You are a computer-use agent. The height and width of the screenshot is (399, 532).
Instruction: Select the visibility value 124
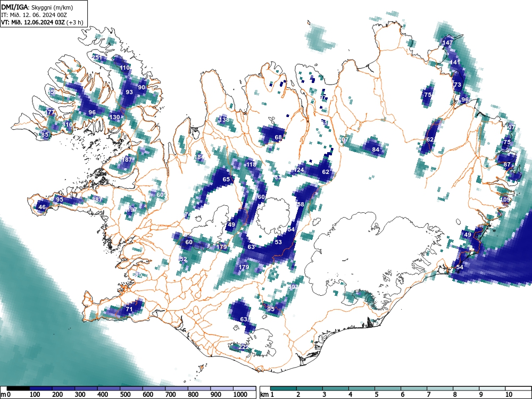(x=299, y=170)
